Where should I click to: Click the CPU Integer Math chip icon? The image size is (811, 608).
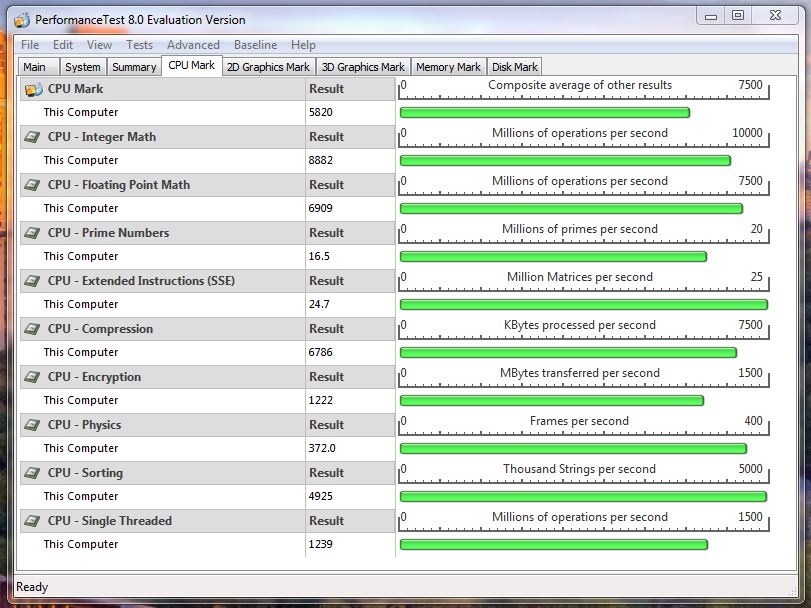click(33, 137)
